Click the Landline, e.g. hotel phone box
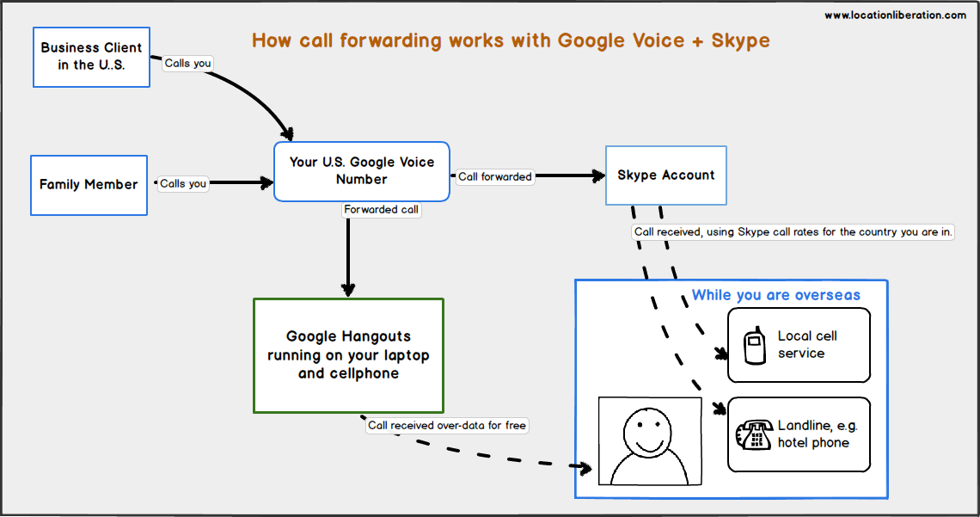The image size is (980, 517). click(x=799, y=434)
